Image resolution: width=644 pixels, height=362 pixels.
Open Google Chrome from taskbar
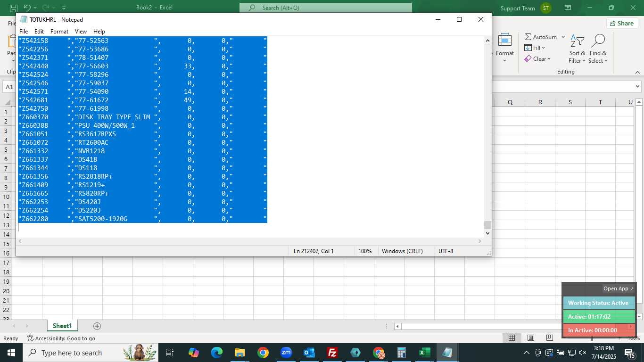tap(263, 353)
